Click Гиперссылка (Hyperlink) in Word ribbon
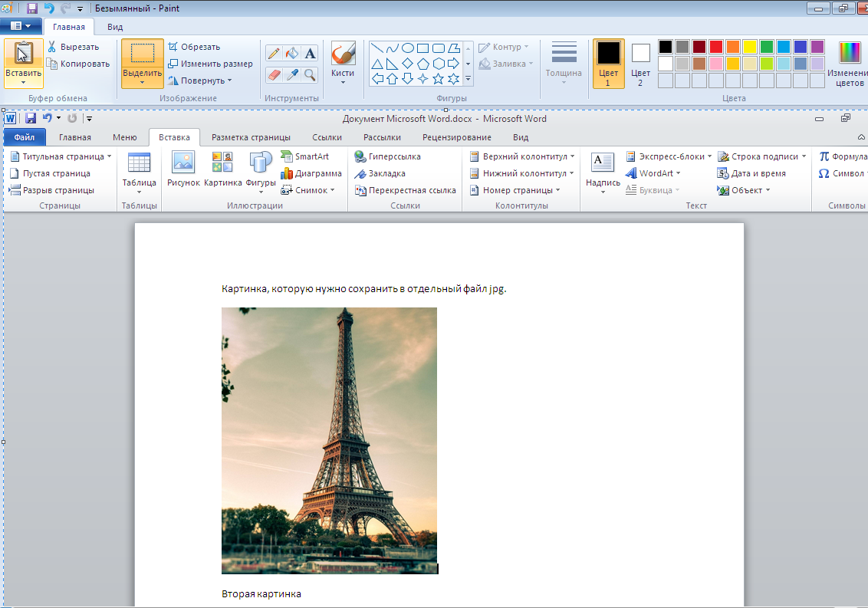Viewport: 868px width, 608px height. tap(387, 156)
